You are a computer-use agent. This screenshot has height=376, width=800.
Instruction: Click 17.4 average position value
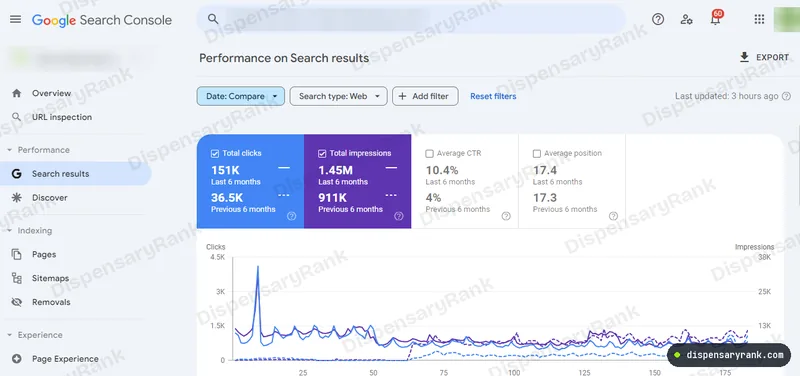pos(545,170)
